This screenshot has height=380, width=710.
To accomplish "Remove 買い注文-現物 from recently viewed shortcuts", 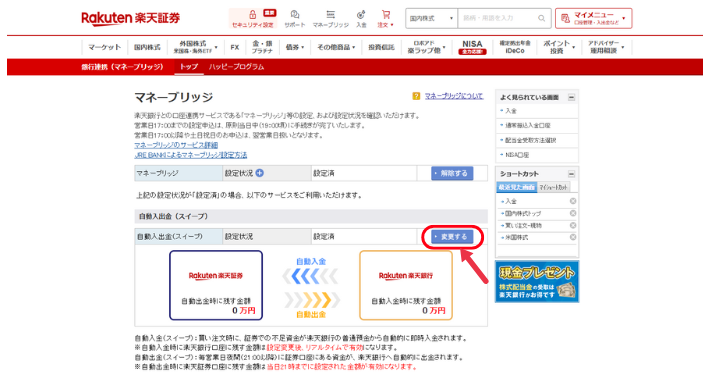I will click(573, 225).
